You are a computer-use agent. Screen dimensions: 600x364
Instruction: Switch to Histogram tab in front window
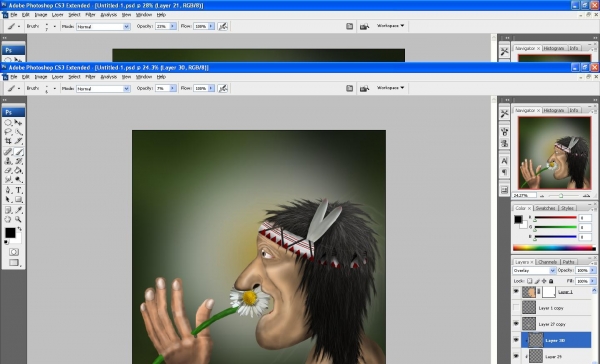[554, 110]
